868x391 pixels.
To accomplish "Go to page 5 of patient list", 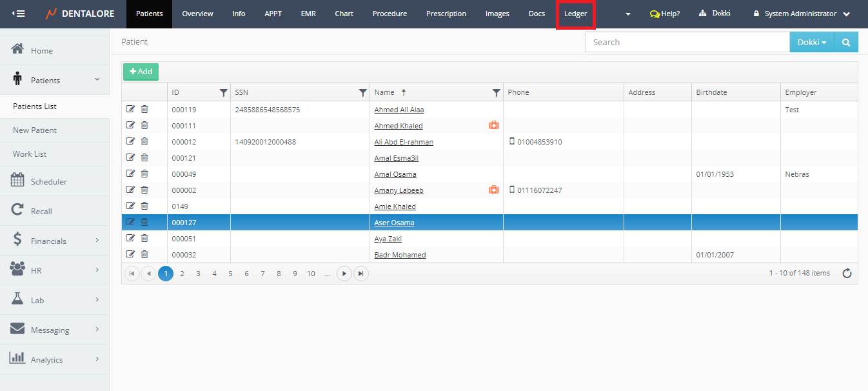I will (230, 274).
